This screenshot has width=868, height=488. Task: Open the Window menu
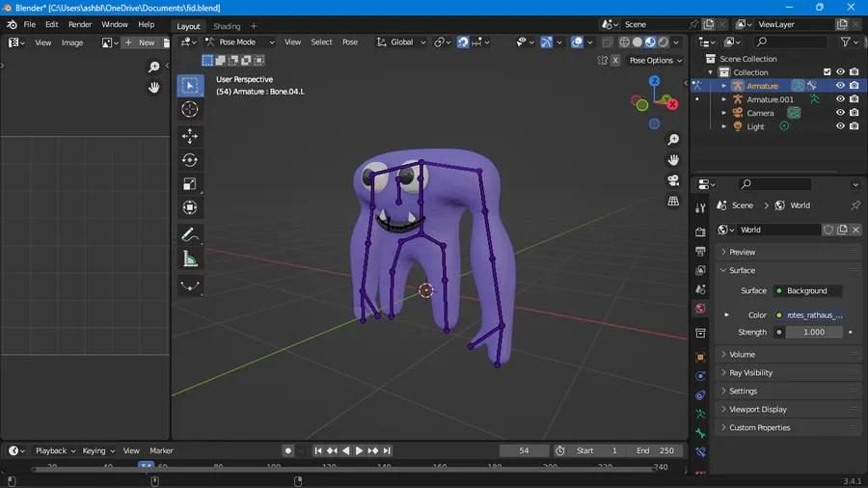(115, 24)
